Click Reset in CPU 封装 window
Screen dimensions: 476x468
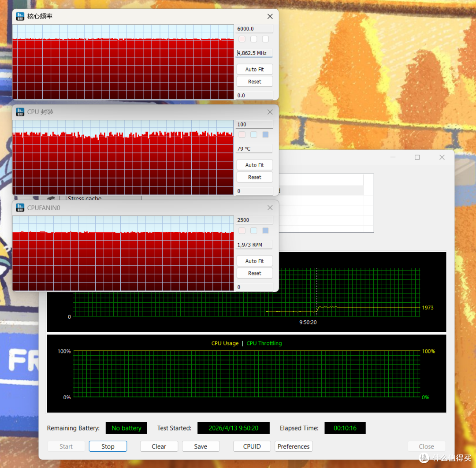pyautogui.click(x=254, y=177)
